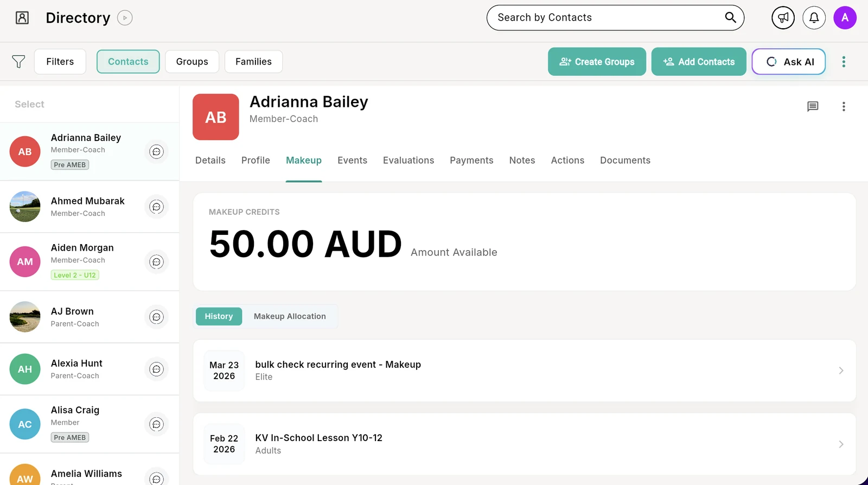The height and width of the screenshot is (485, 868).
Task: Open the Documents tab
Action: [625, 161]
